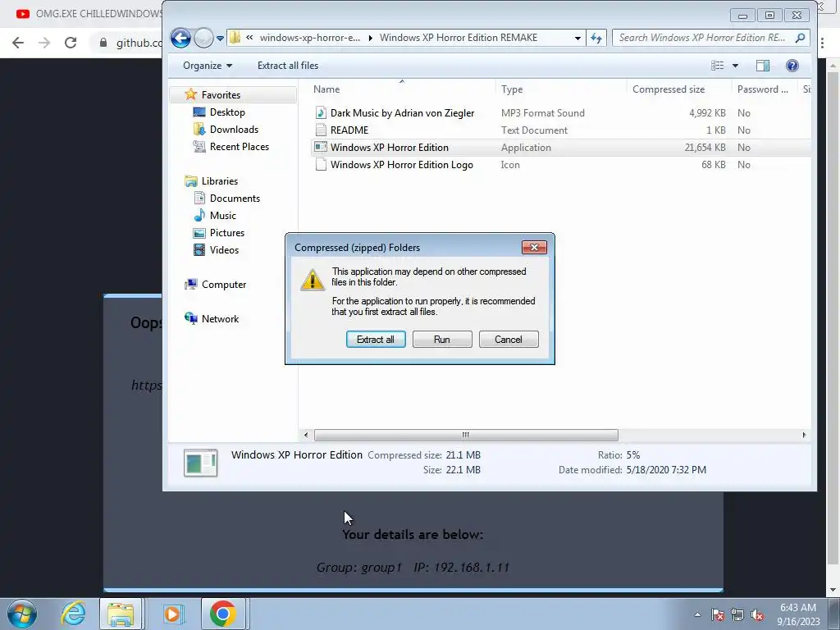The image size is (840, 630).
Task: Toggle the preview pane icon
Action: click(763, 66)
